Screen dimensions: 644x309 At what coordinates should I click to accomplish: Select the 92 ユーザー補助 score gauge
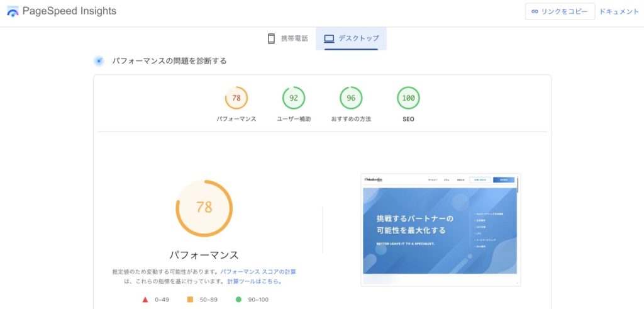click(294, 98)
